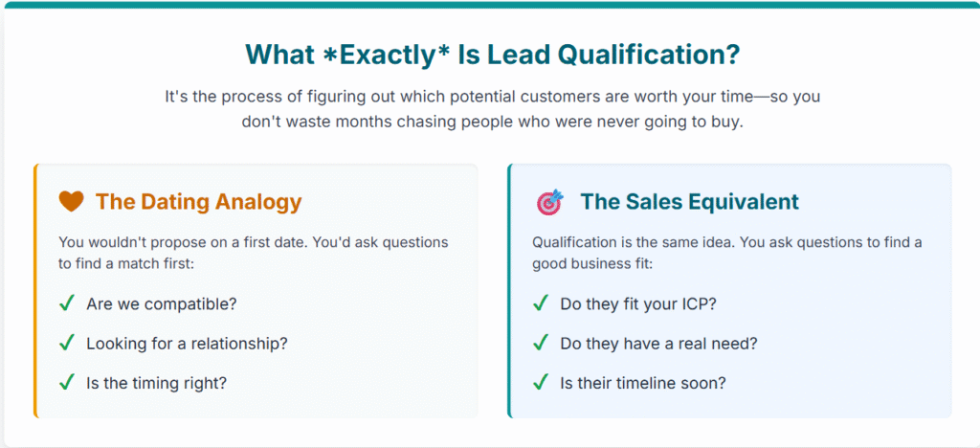Tap the checkmark by "Is their timeline soon?"

tap(541, 382)
